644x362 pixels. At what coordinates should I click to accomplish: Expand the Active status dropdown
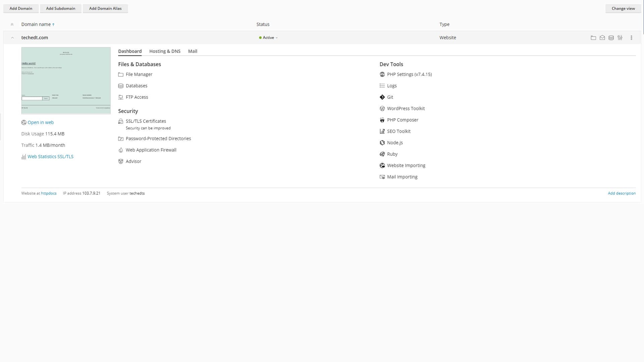268,38
